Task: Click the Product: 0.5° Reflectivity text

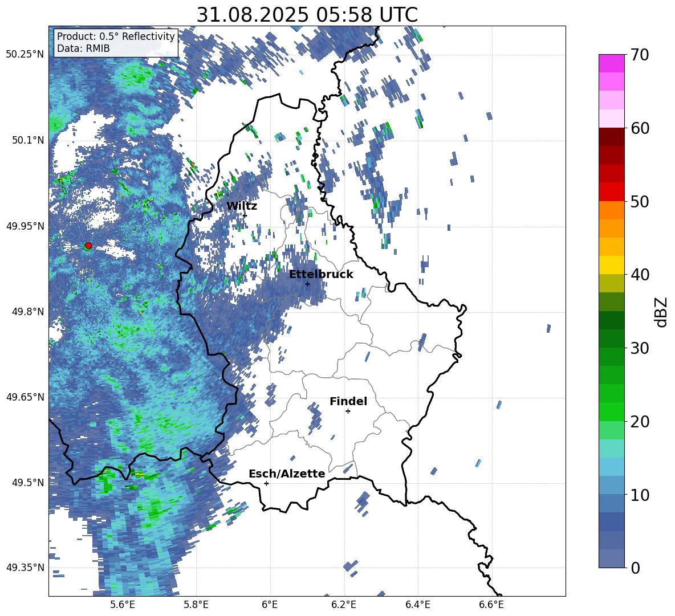Action: click(116, 36)
